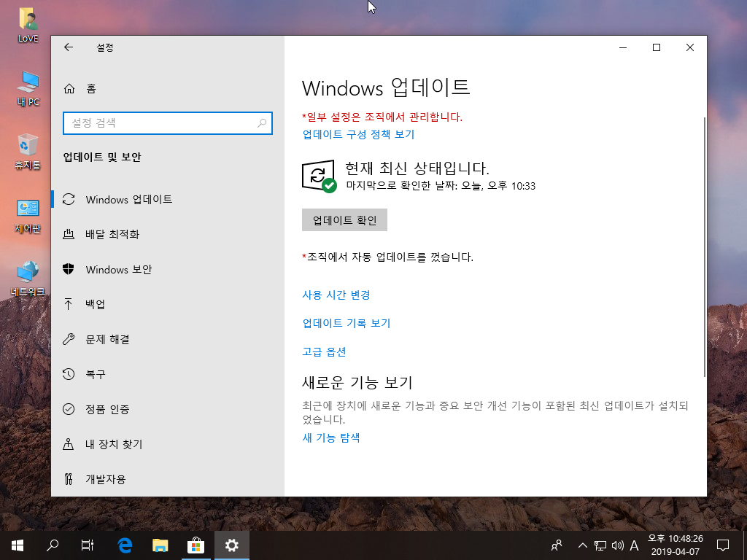Image resolution: width=747 pixels, height=560 pixels.
Task: Click the Settings page vertical scrollbar
Action: click(704, 246)
